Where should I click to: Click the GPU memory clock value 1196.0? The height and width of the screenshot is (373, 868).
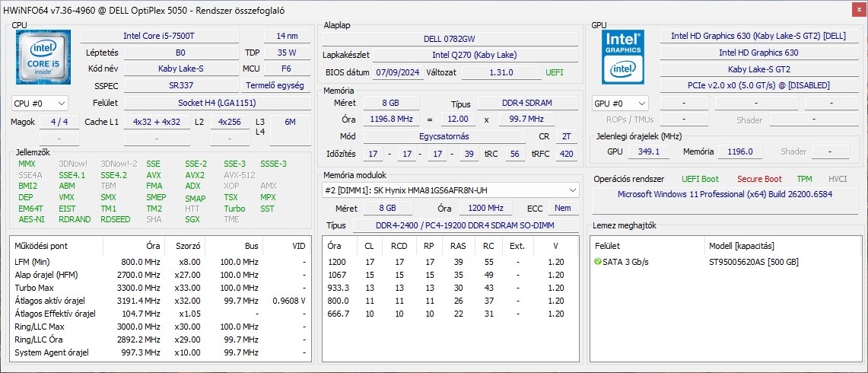[x=740, y=151]
